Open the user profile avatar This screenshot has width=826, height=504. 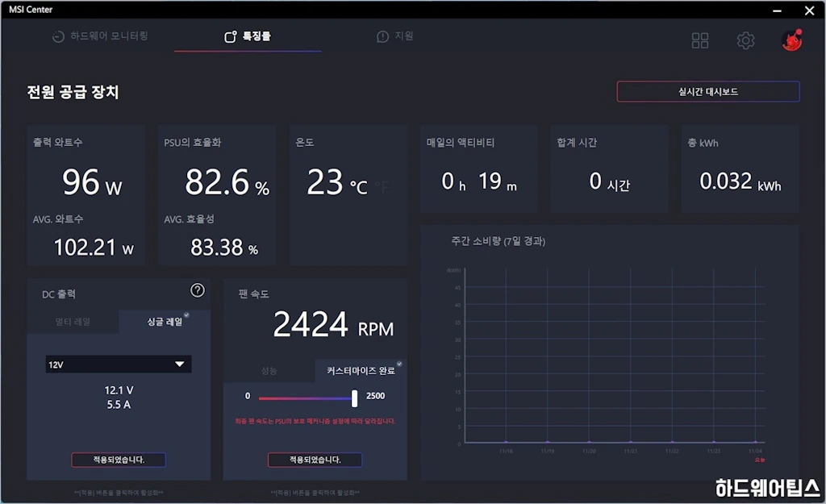point(791,40)
